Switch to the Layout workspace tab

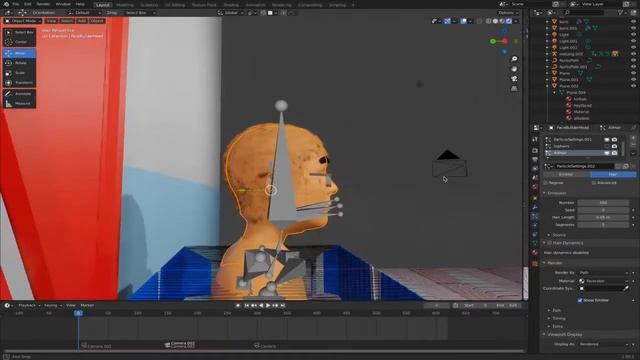pos(102,5)
